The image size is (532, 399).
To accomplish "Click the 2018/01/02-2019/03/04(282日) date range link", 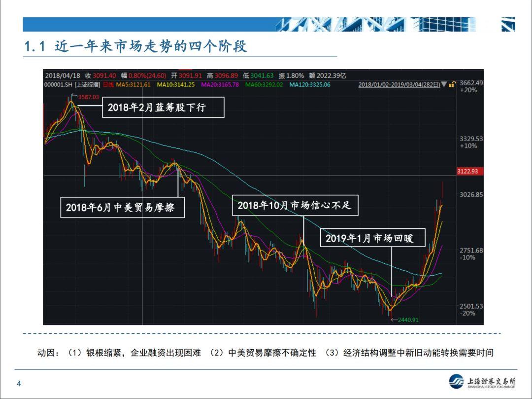I will coord(399,84).
